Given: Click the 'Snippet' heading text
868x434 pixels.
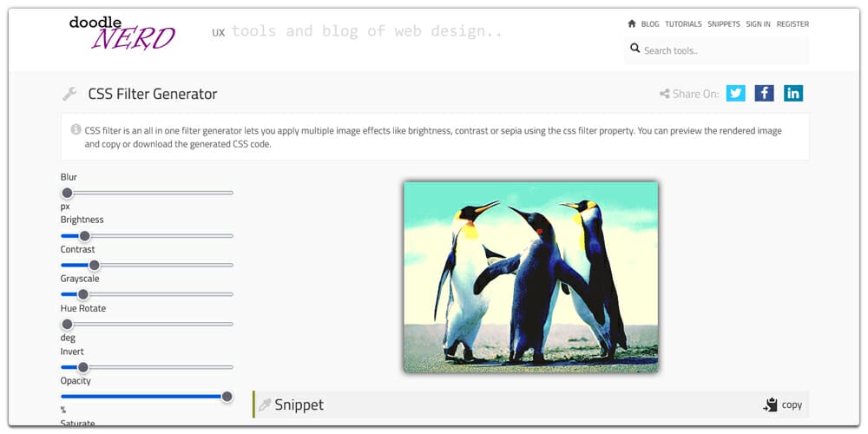Looking at the screenshot, I should pos(299,404).
